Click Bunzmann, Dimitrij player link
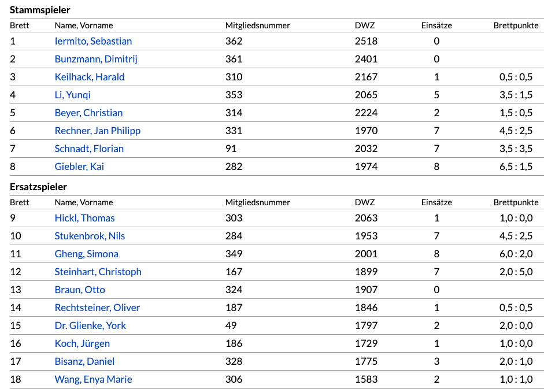 coord(96,59)
